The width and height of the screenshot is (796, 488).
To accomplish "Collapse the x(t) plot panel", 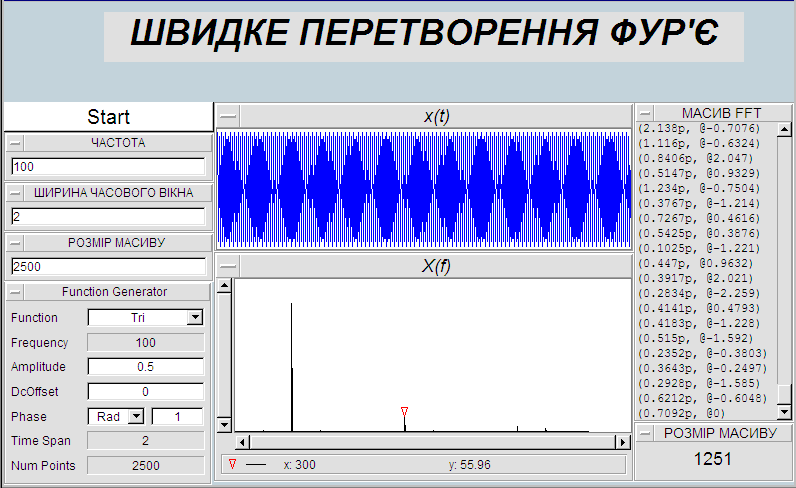I will 228,116.
